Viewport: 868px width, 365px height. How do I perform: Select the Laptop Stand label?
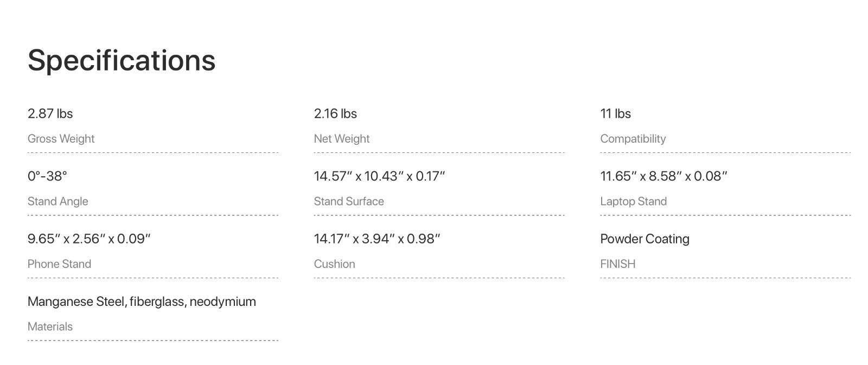(x=633, y=201)
